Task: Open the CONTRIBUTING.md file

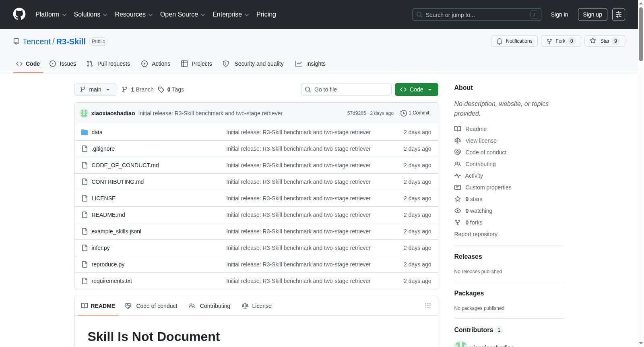Action: [118, 182]
